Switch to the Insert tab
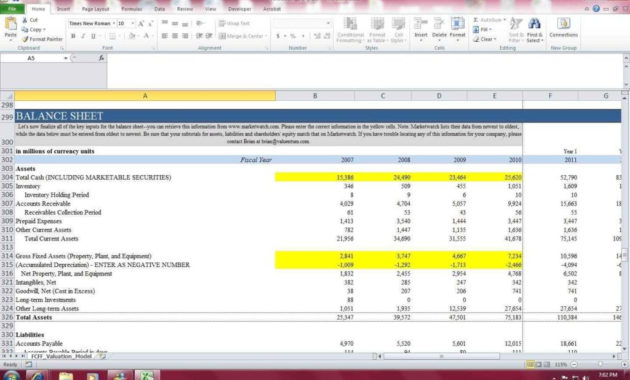Image resolution: width=630 pixels, height=380 pixels. pyautogui.click(x=63, y=8)
